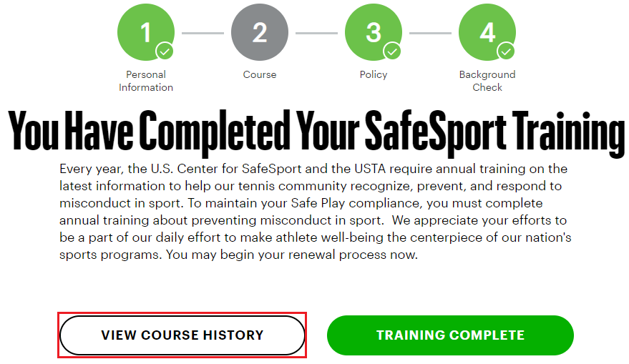Switch to the Background Check step label
This screenshot has width=629, height=364.
487,81
